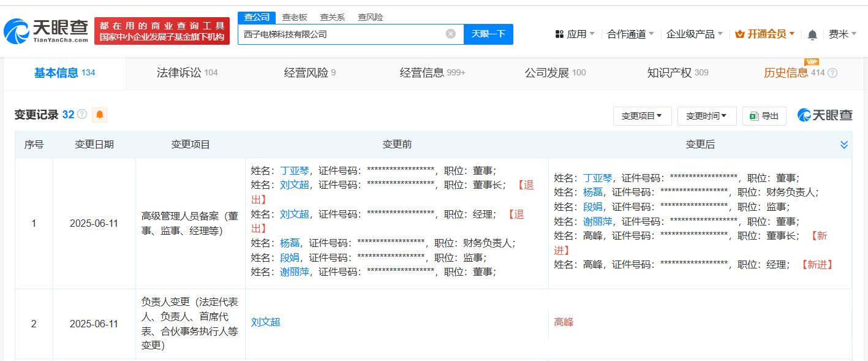Open the notifications bell in header
This screenshot has width=868, height=361.
812,34
